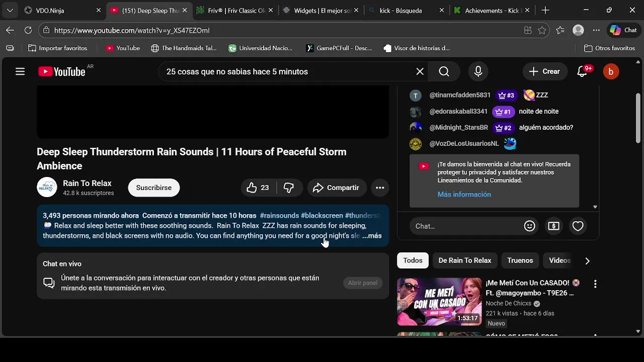644x362 pixels.
Task: Run search with the magnifier button
Action: pyautogui.click(x=444, y=71)
